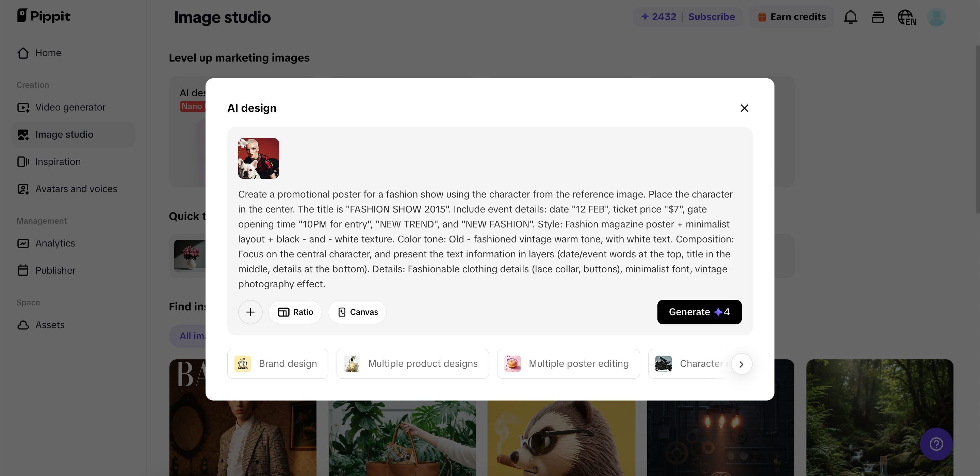The width and height of the screenshot is (980, 476).
Task: Open Analytics from sidebar
Action: (55, 243)
